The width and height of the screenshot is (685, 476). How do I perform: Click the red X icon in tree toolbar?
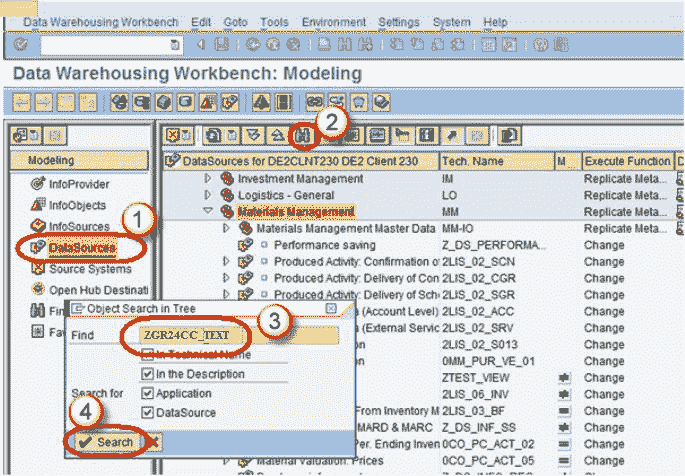click(x=173, y=136)
